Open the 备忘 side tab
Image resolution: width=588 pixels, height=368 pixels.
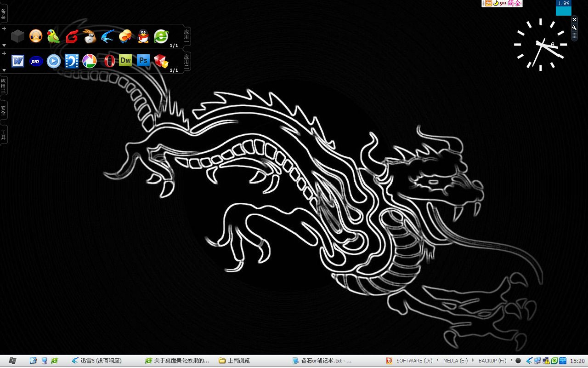[3, 14]
